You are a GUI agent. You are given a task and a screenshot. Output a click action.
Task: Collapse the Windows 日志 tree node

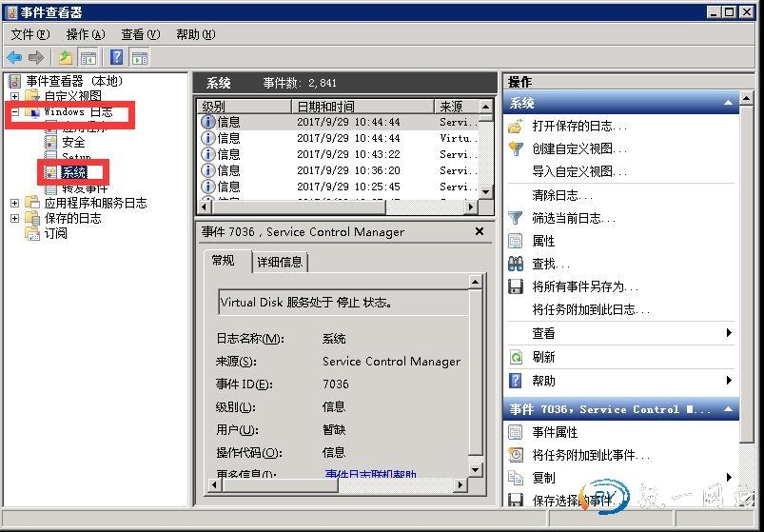(14, 112)
